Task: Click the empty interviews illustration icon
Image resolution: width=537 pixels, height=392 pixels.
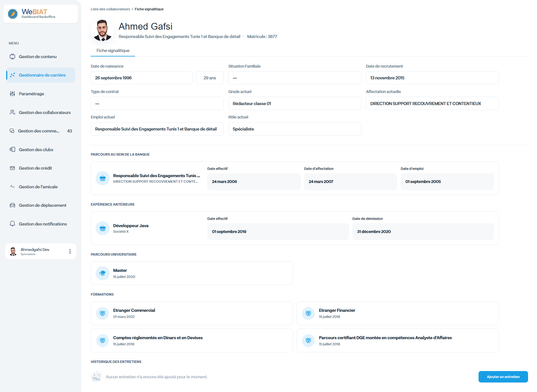Action: 96,377
